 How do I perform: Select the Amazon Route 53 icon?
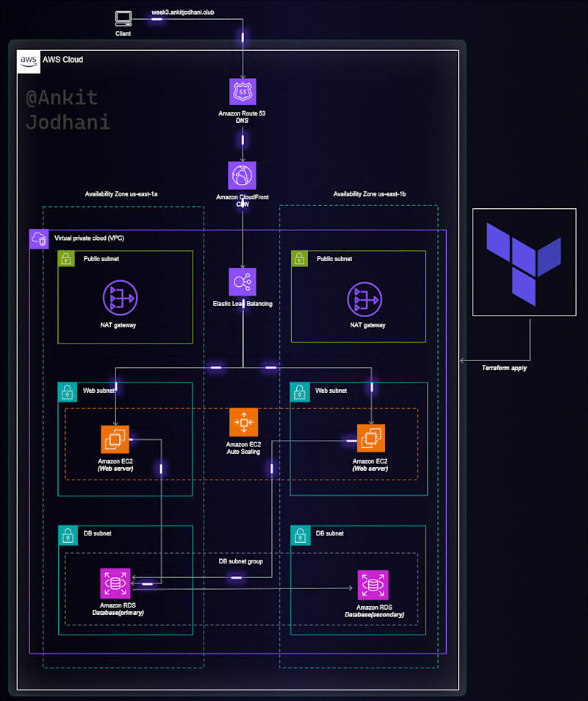243,92
